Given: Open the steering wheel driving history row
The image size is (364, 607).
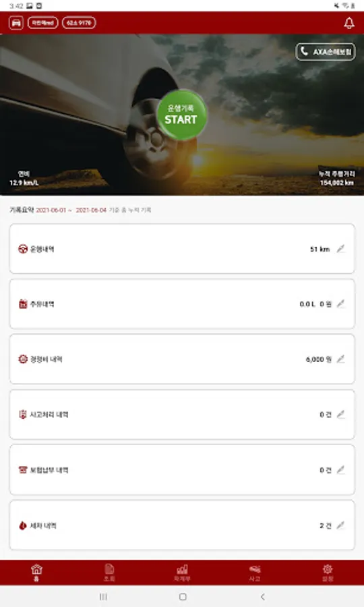Looking at the screenshot, I should click(182, 249).
